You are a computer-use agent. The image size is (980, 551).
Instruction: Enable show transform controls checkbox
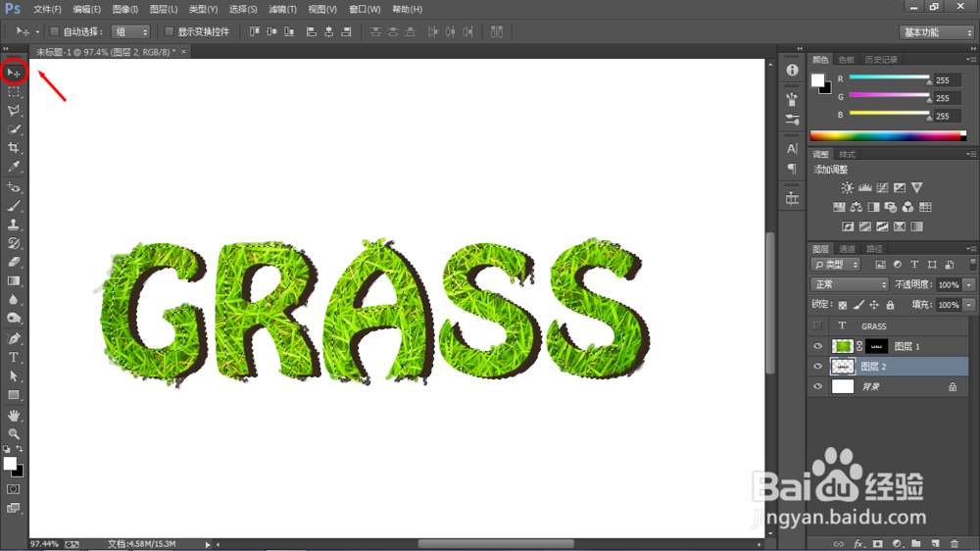[169, 31]
